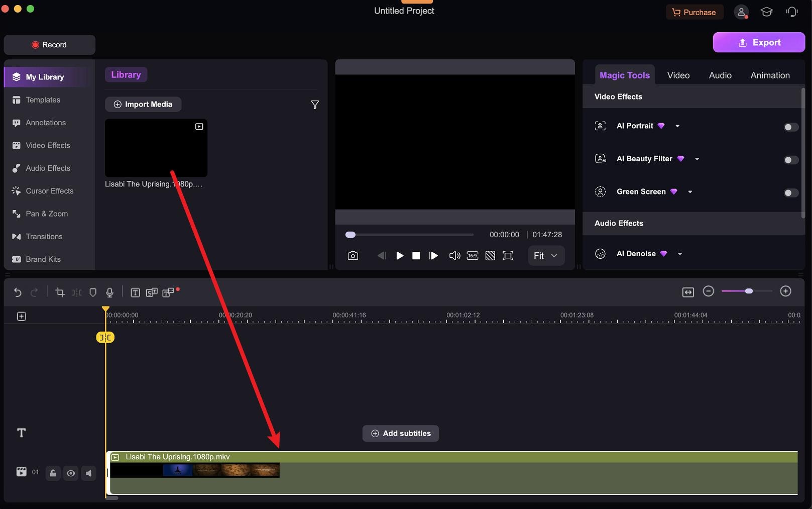Screen dimensions: 812x509
Task: Lock track 01 with padlock
Action: click(53, 473)
